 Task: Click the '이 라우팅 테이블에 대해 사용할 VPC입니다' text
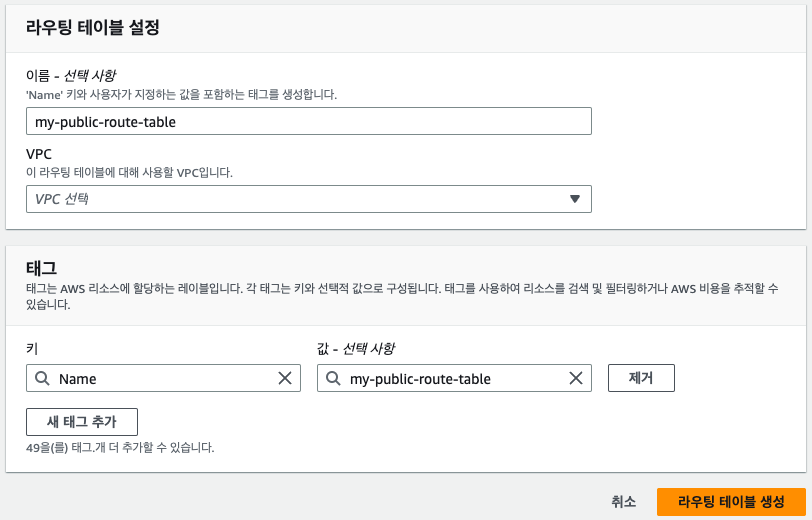click(x=129, y=172)
